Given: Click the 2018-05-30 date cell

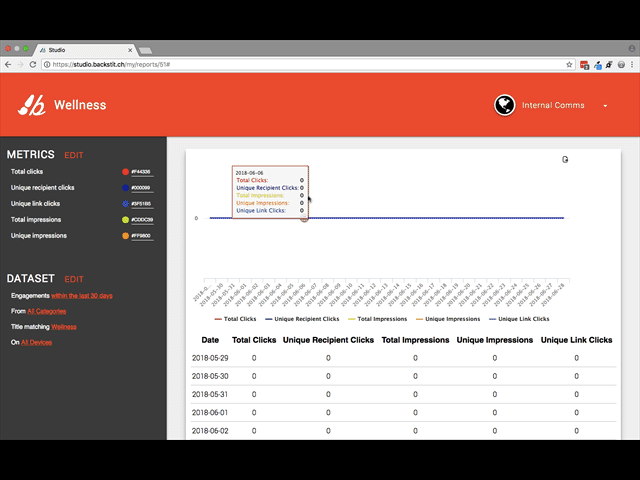Looking at the screenshot, I should tap(210, 376).
